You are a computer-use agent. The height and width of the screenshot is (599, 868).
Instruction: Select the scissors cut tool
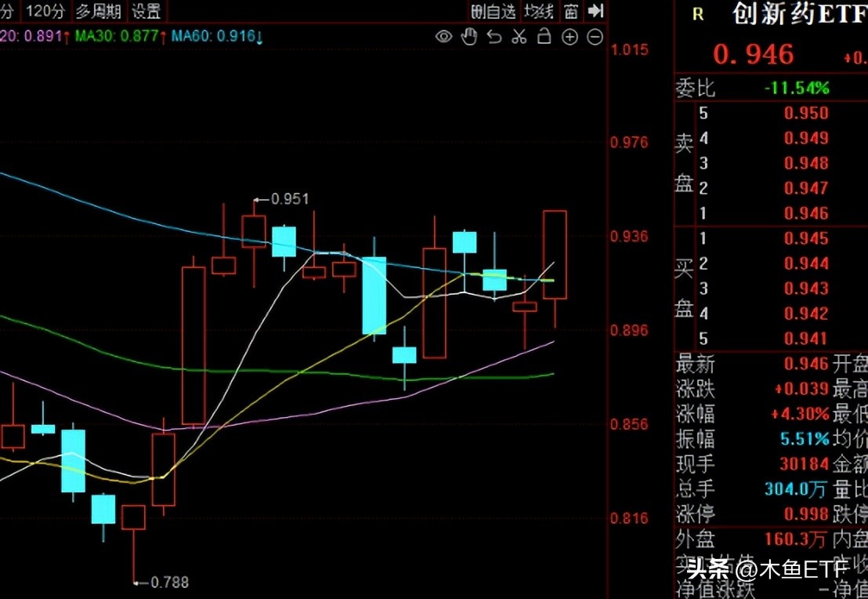pyautogui.click(x=519, y=37)
